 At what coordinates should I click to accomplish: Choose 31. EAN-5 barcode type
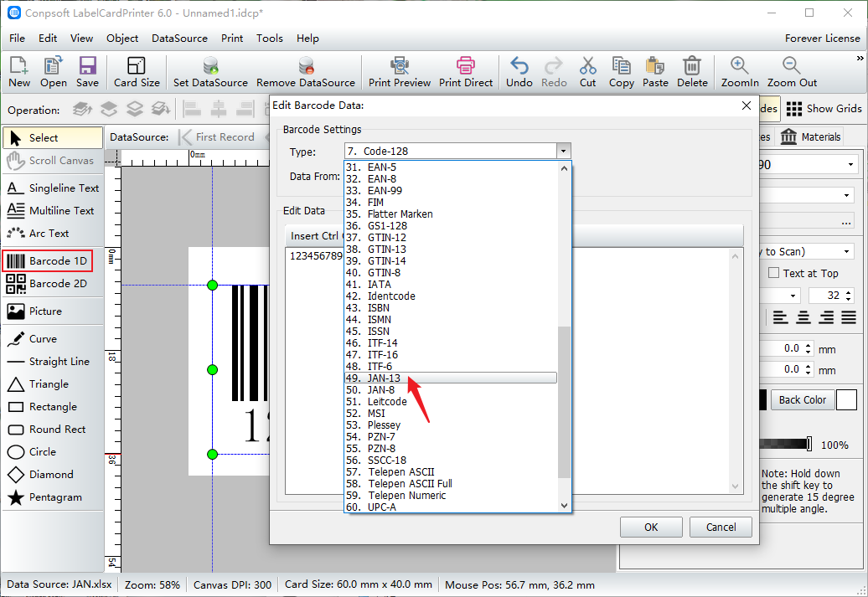pos(451,167)
